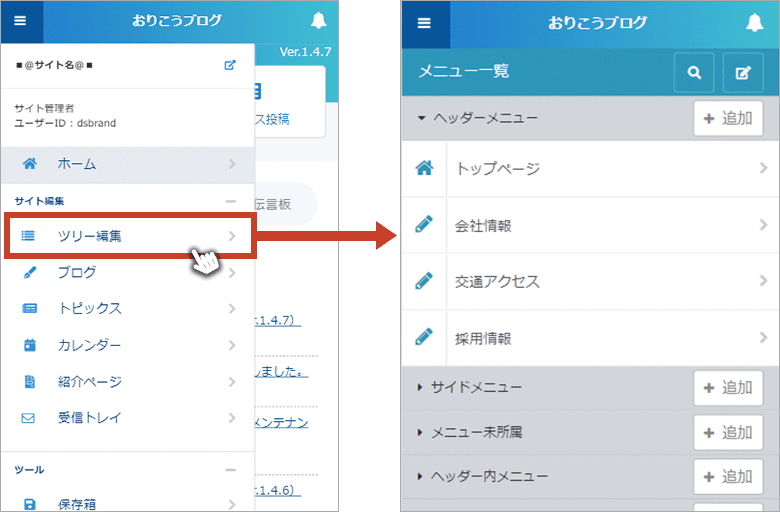Viewport: 780px width, 512px height.
Task: Click the pencil icon next to 会社情報
Action: [x=424, y=226]
